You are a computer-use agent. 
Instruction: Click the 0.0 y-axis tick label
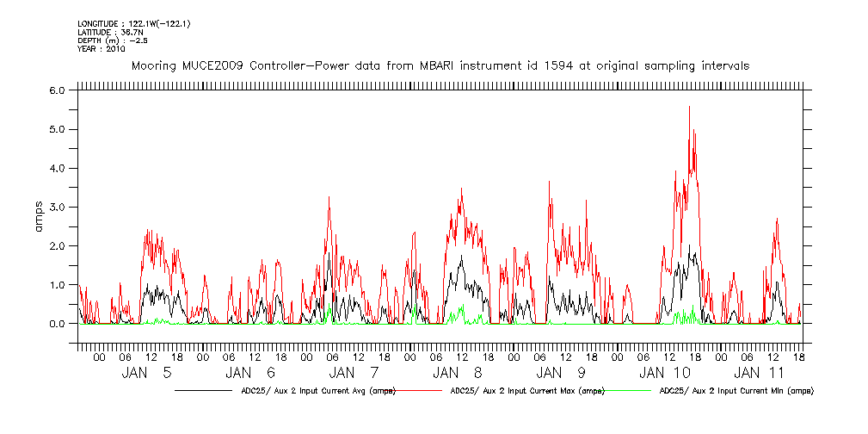(x=58, y=324)
